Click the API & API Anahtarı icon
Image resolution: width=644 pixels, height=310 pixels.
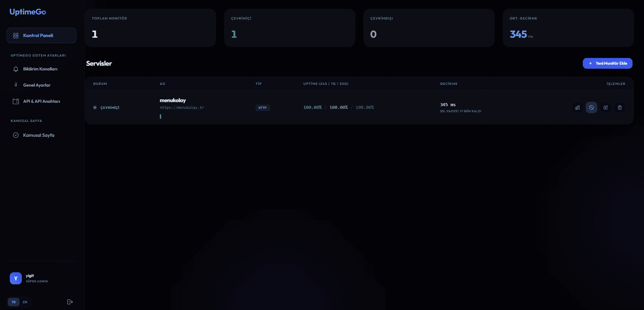[x=16, y=101]
